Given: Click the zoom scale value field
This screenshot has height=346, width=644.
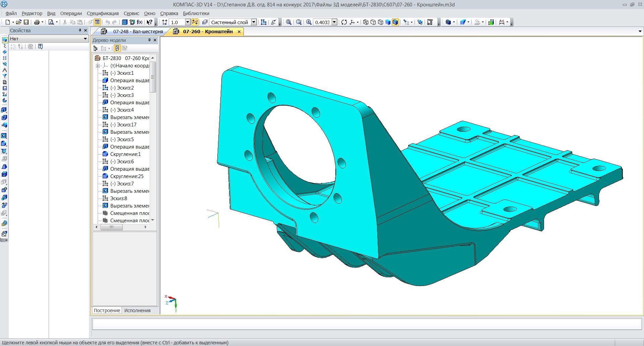Looking at the screenshot, I should click(x=322, y=22).
